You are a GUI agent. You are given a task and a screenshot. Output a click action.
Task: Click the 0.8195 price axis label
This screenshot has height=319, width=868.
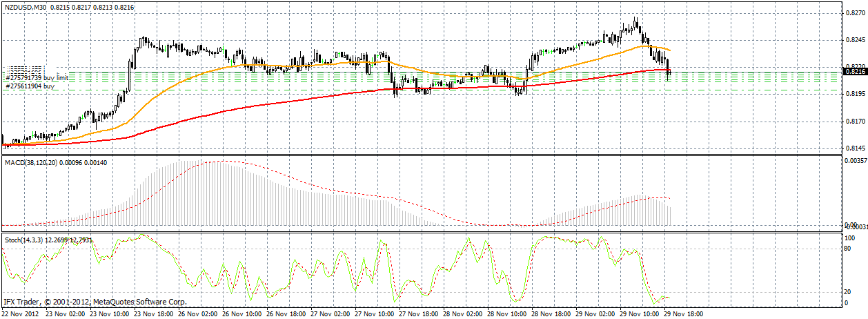click(856, 94)
